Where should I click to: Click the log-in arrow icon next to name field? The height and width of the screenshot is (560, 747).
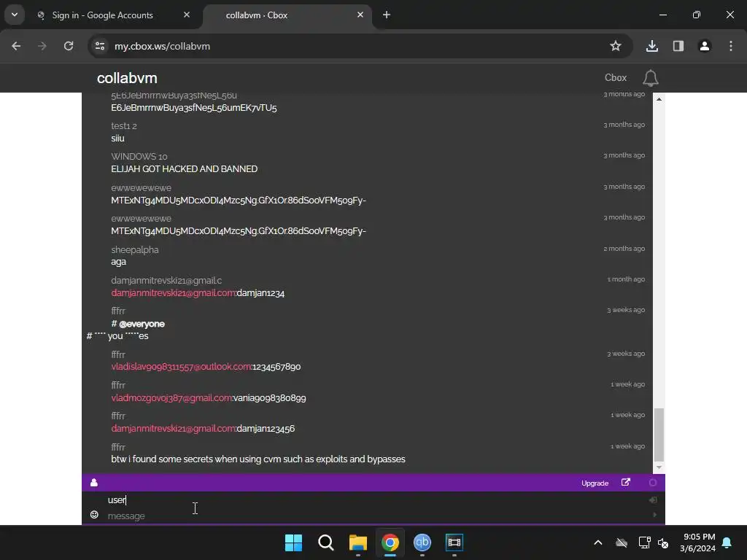653,499
